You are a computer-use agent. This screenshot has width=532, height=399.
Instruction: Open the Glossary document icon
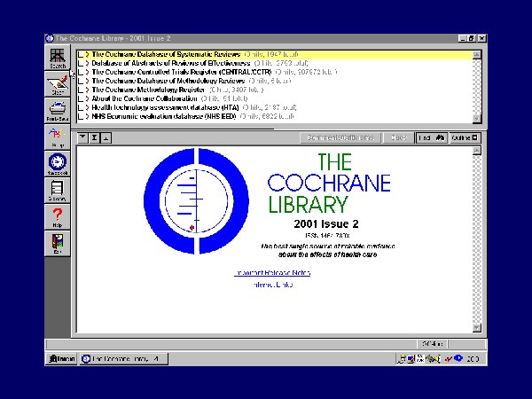[58, 190]
